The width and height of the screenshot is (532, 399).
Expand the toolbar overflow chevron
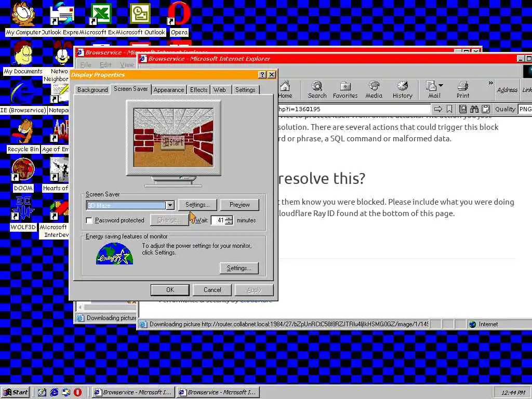click(490, 83)
